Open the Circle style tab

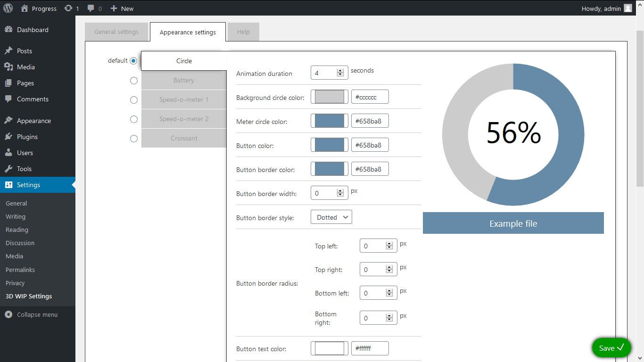pos(184,61)
